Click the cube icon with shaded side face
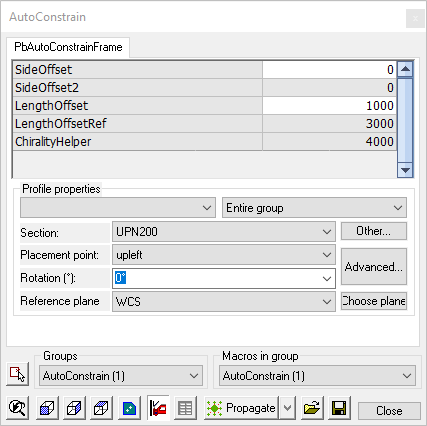The image size is (427, 426). (74, 408)
